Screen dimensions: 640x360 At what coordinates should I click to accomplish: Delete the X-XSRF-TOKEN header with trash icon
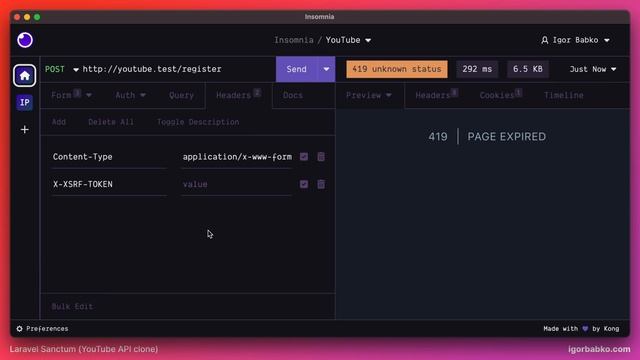pyautogui.click(x=321, y=184)
